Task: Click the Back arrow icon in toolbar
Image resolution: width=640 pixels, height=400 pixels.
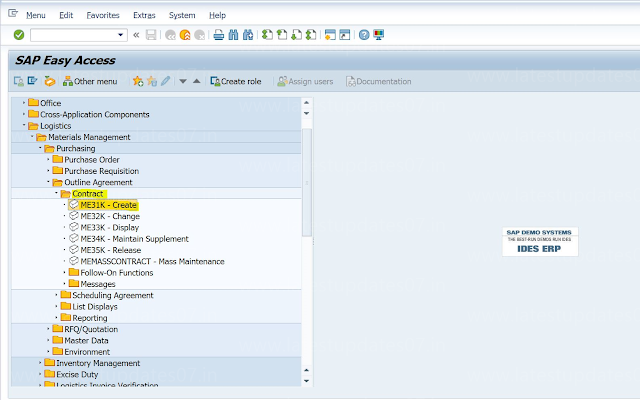Action: (x=170, y=36)
